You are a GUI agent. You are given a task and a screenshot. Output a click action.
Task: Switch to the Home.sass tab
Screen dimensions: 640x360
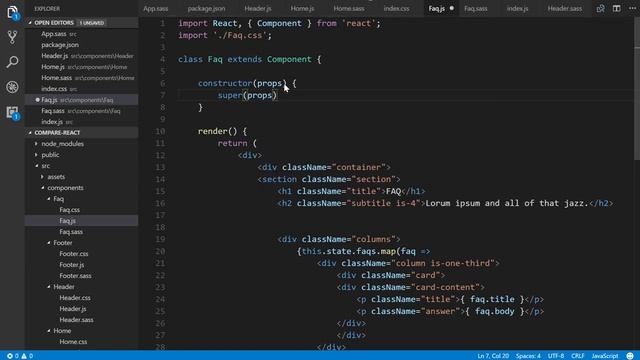pos(349,8)
